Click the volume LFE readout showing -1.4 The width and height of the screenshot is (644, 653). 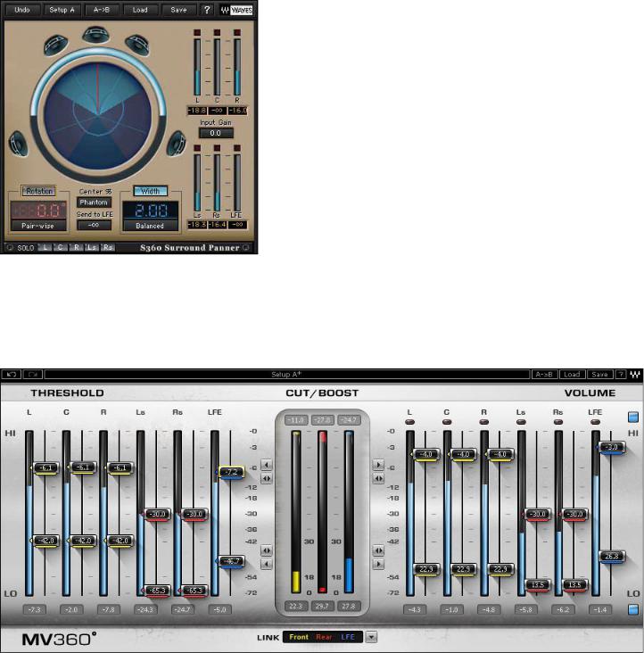[x=600, y=609]
